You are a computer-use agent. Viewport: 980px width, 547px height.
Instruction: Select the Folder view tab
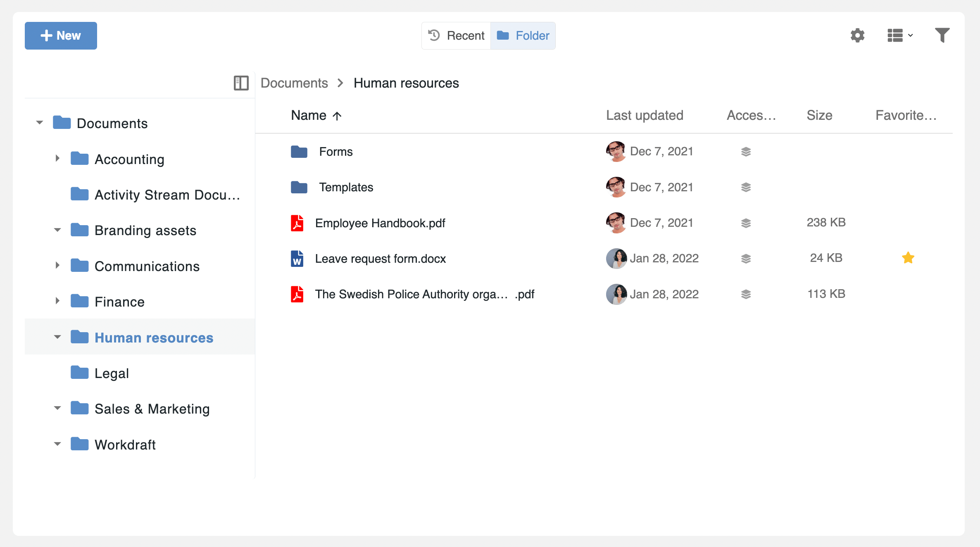click(x=523, y=36)
